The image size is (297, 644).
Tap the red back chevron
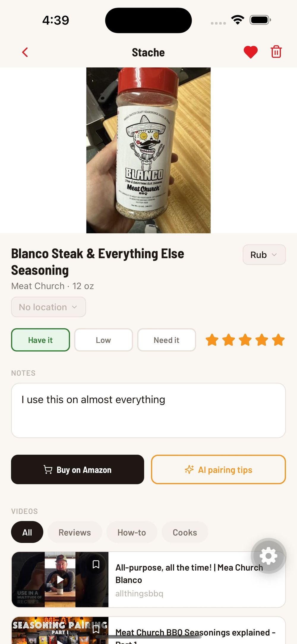coord(25,52)
